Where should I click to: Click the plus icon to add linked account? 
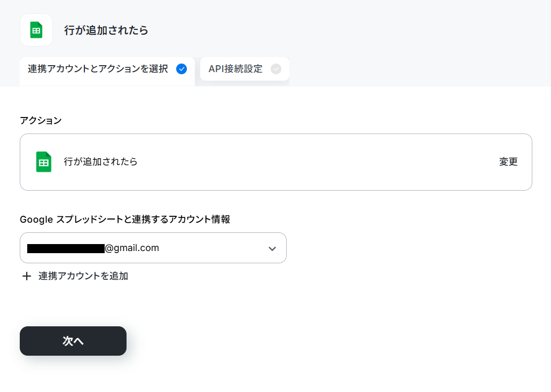point(26,276)
